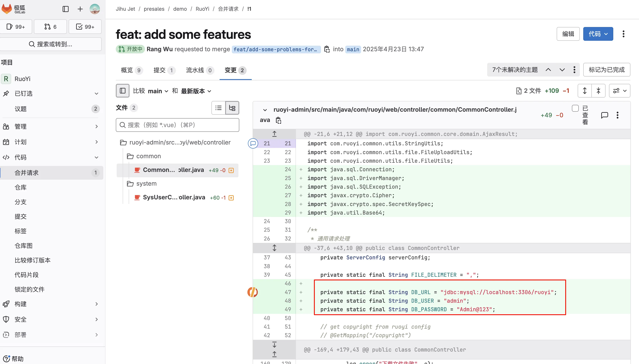Jump to next unresolved thread arrow

[x=562, y=70]
